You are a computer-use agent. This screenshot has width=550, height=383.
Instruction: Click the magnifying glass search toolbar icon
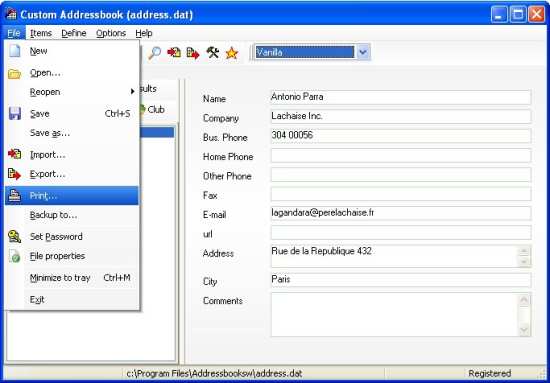[x=154, y=53]
